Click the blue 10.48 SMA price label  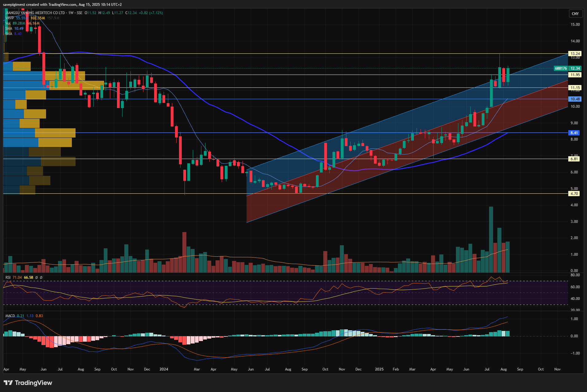pyautogui.click(x=575, y=99)
